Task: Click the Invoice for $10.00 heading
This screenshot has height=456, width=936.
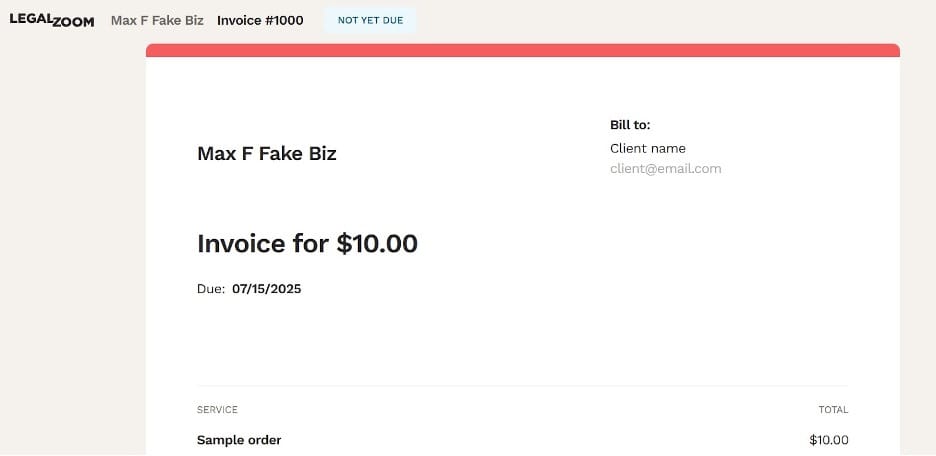Action: pyautogui.click(x=307, y=243)
